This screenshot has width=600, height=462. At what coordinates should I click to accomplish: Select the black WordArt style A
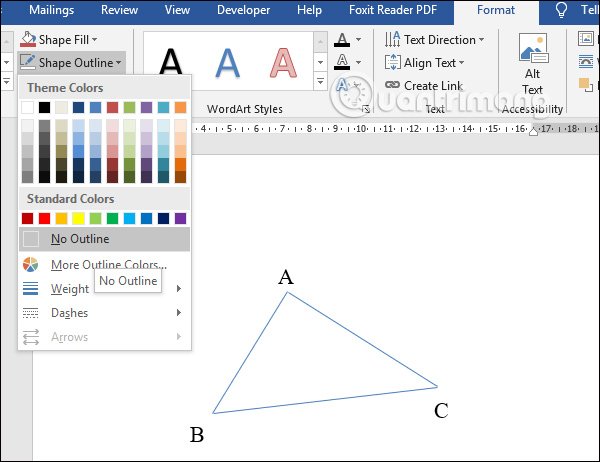(x=170, y=61)
